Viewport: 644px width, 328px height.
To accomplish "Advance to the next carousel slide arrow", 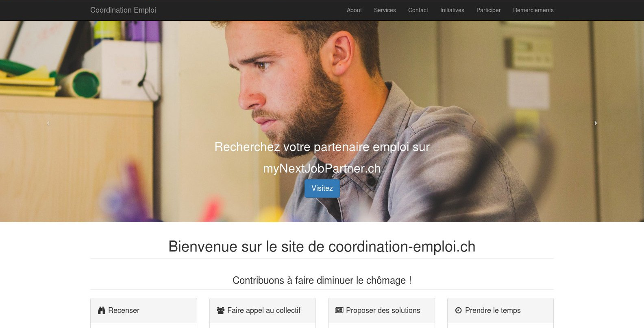I will tap(596, 123).
